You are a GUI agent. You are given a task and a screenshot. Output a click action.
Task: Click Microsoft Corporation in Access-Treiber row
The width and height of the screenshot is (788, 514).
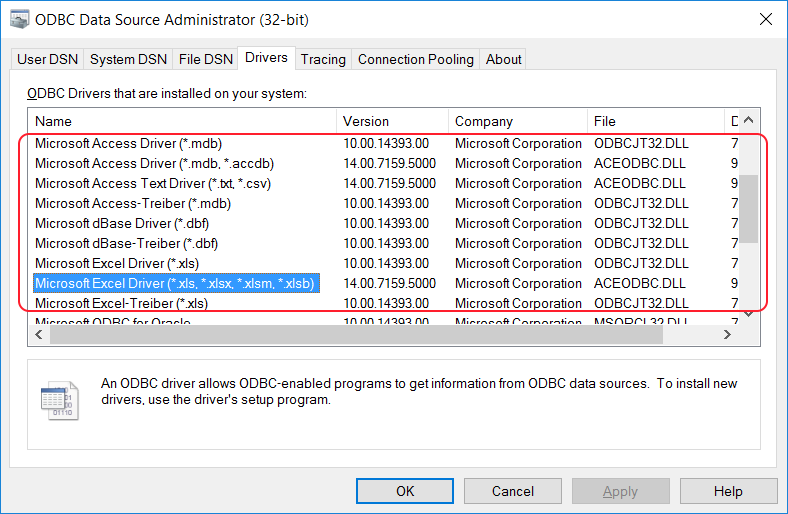coord(518,203)
